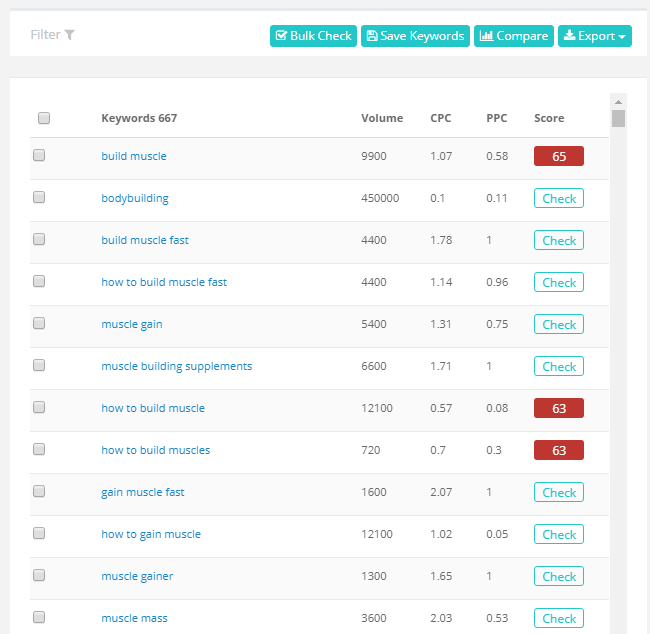Click the red 65 score badge

[558, 156]
